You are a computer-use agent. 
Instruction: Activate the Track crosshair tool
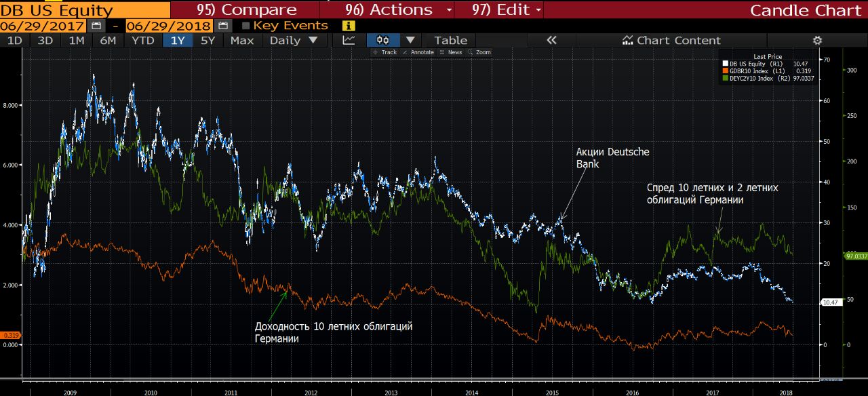(x=386, y=52)
